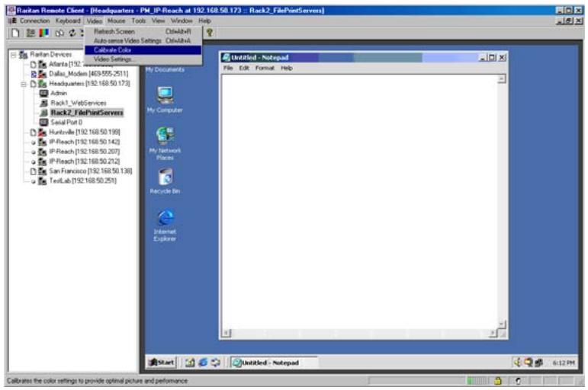Open Notepad File menu
The height and width of the screenshot is (390, 588).
(228, 69)
